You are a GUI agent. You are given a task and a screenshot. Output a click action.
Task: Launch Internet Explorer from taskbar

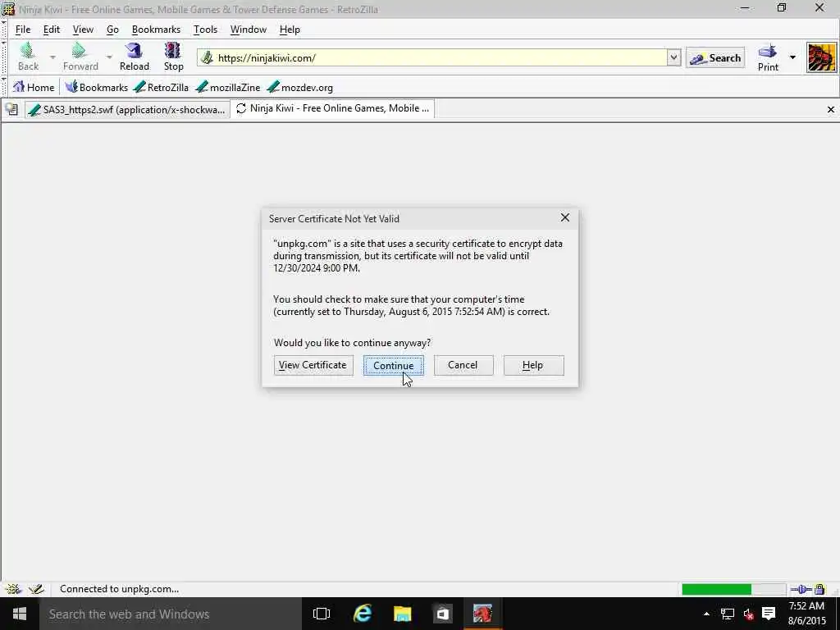(363, 614)
